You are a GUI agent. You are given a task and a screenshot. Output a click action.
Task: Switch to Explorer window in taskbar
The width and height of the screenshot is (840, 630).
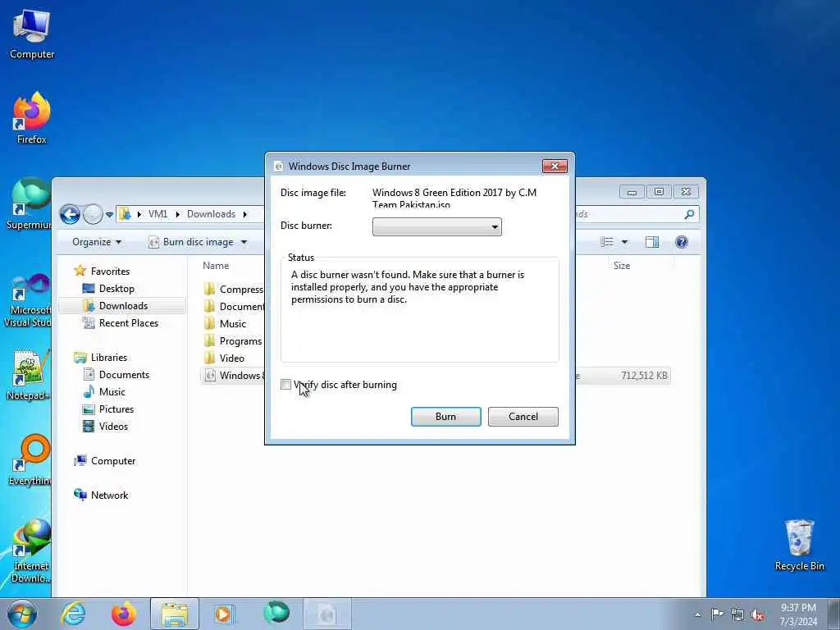point(174,614)
